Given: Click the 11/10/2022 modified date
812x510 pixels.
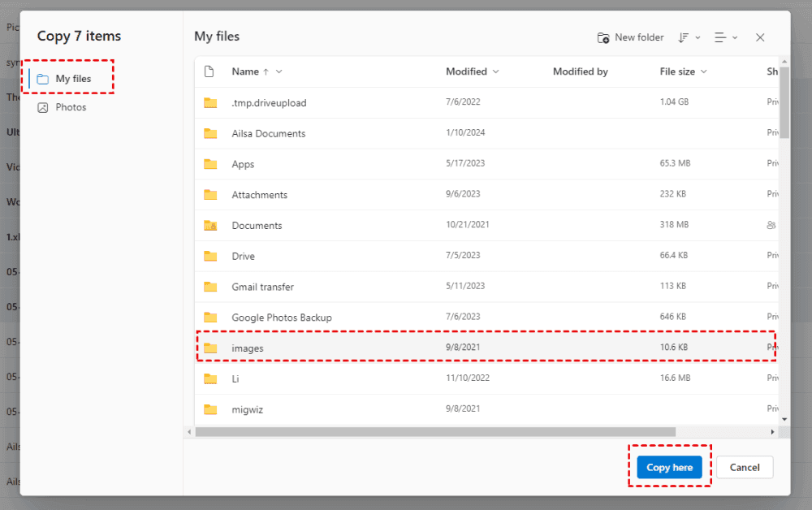Looking at the screenshot, I should [467, 378].
